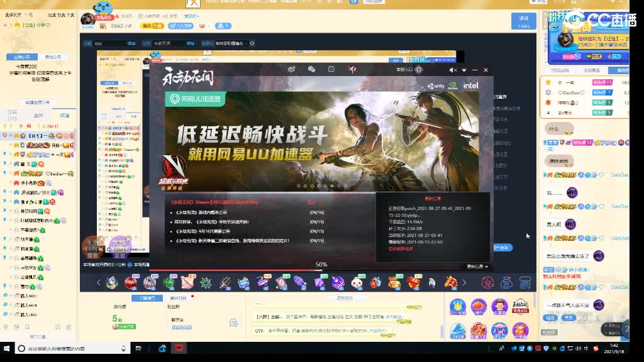644x362 pixels.
Task: Send the spider web gift
Action: click(x=206, y=282)
